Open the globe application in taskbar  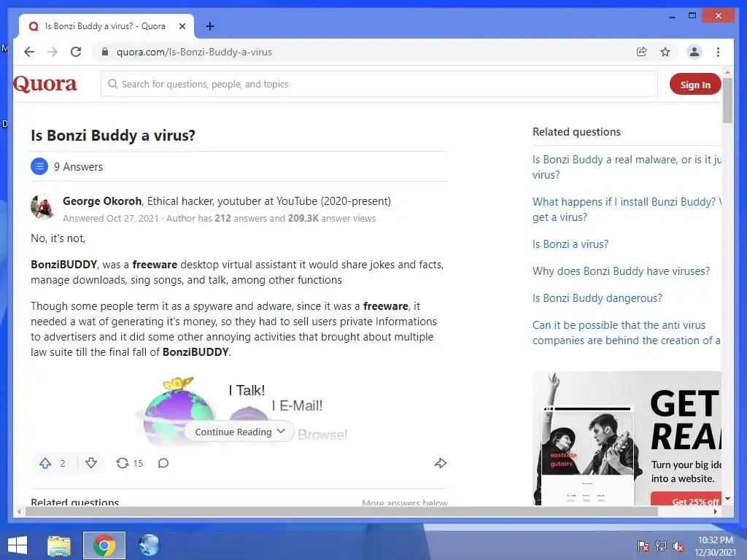pos(149,545)
